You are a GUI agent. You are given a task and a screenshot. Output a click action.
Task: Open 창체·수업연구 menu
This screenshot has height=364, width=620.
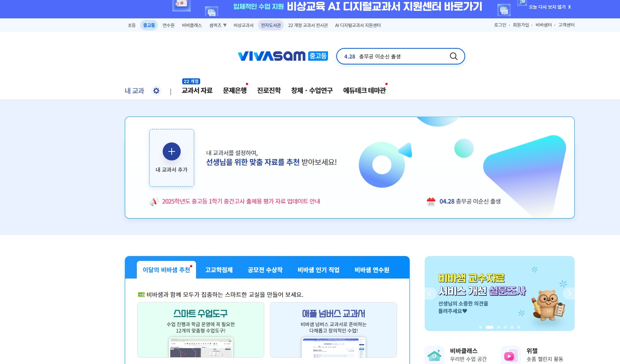click(312, 90)
